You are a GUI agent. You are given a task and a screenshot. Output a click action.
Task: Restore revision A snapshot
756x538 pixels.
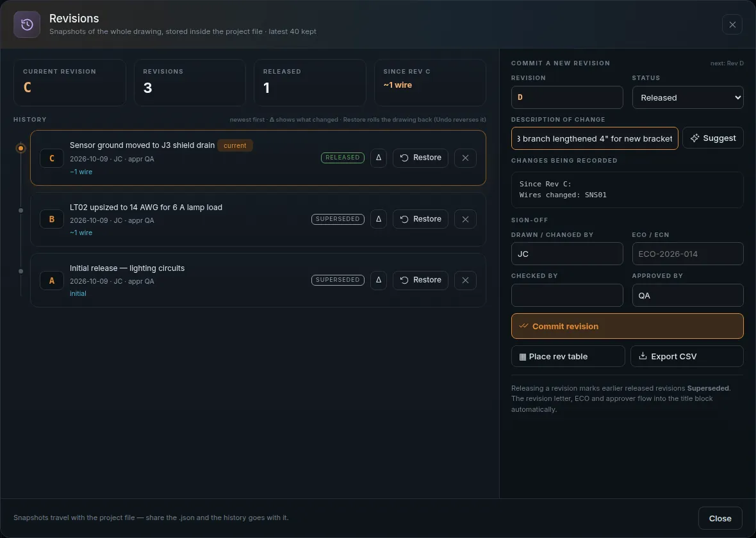420,280
